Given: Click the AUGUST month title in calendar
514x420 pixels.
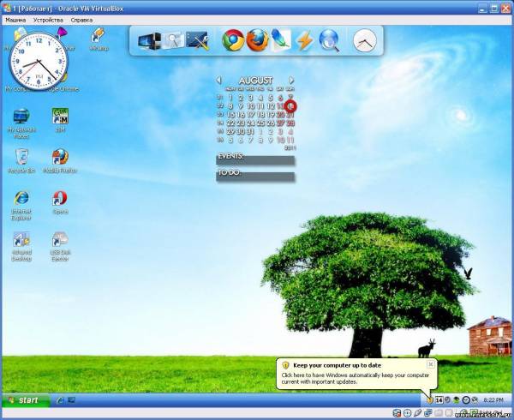Looking at the screenshot, I should pyautogui.click(x=255, y=81).
